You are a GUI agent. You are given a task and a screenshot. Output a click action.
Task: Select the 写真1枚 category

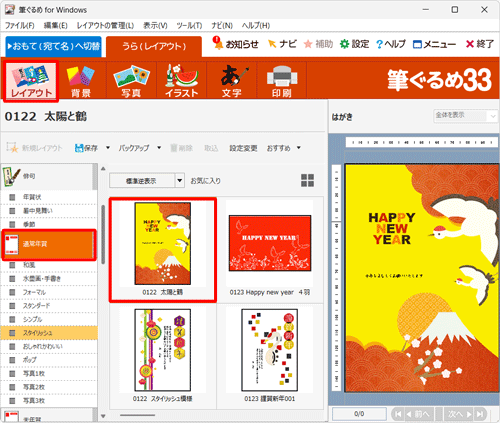49,373
